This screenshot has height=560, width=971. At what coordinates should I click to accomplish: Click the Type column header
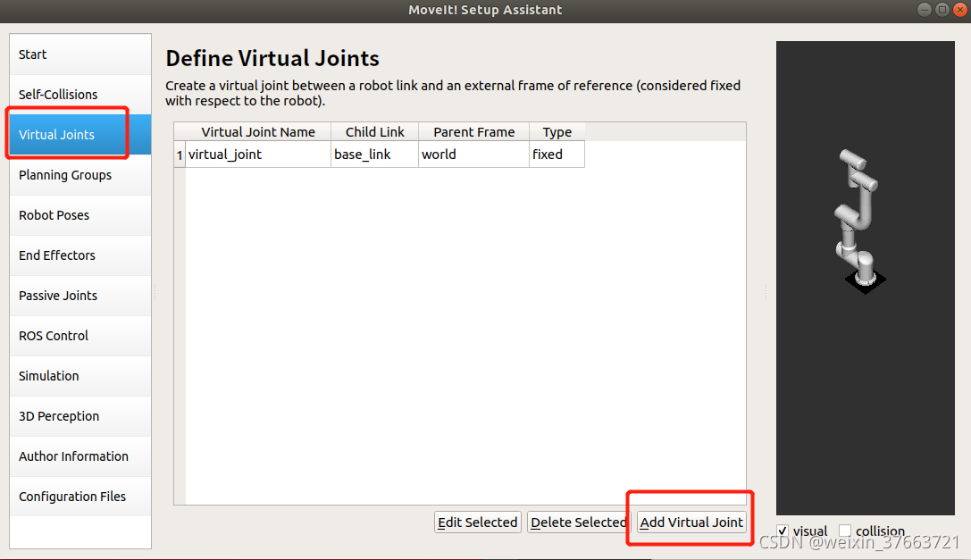[557, 132]
